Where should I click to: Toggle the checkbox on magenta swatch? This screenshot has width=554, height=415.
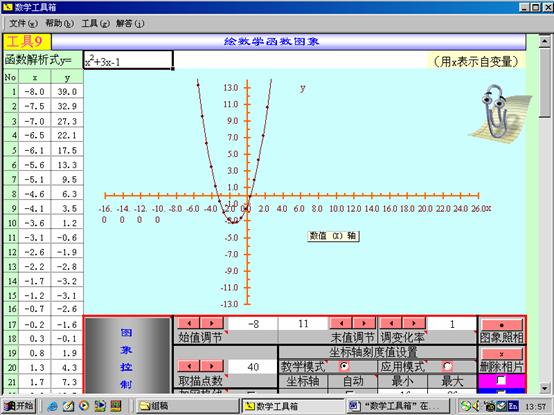pos(501,380)
